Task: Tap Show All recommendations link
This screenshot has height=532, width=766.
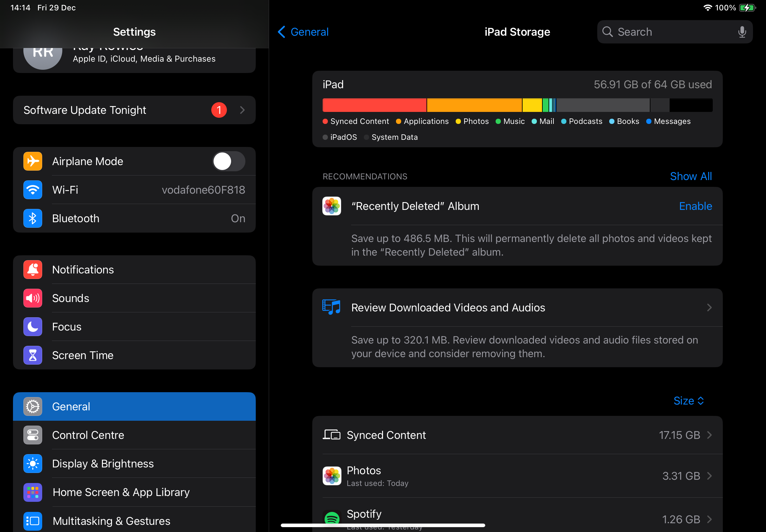Action: coord(691,176)
